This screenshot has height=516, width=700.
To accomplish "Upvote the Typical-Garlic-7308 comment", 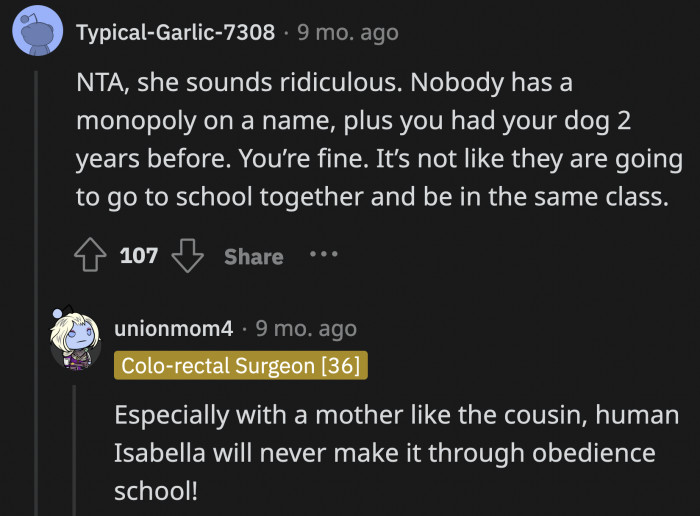I will coord(93,256).
